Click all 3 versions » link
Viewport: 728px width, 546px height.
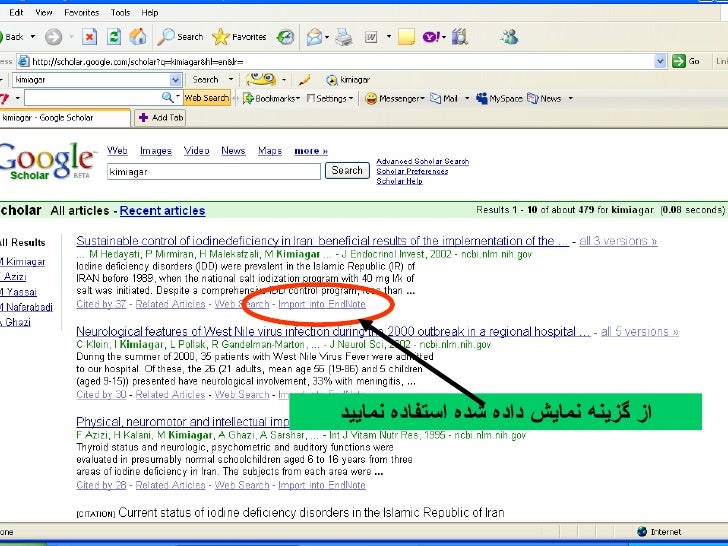click(618, 241)
